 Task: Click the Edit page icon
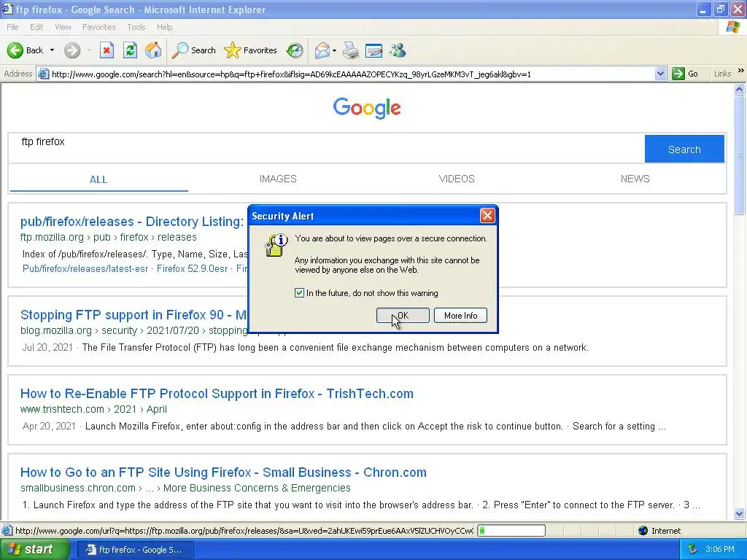click(374, 50)
